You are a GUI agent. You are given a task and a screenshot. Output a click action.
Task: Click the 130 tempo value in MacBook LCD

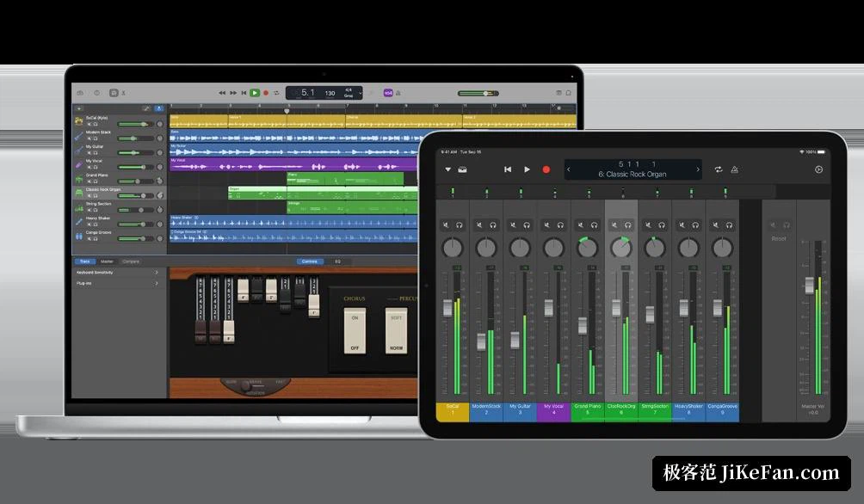click(330, 93)
